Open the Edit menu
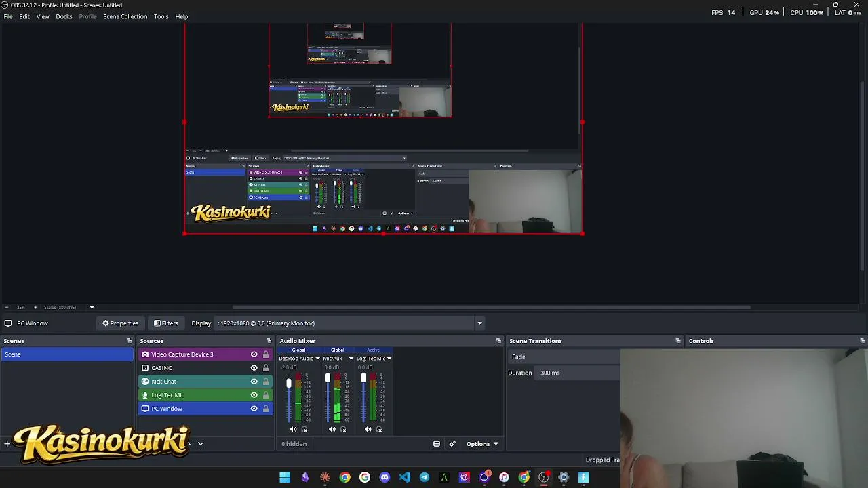Screen dimensions: 868x488 [x=24, y=16]
